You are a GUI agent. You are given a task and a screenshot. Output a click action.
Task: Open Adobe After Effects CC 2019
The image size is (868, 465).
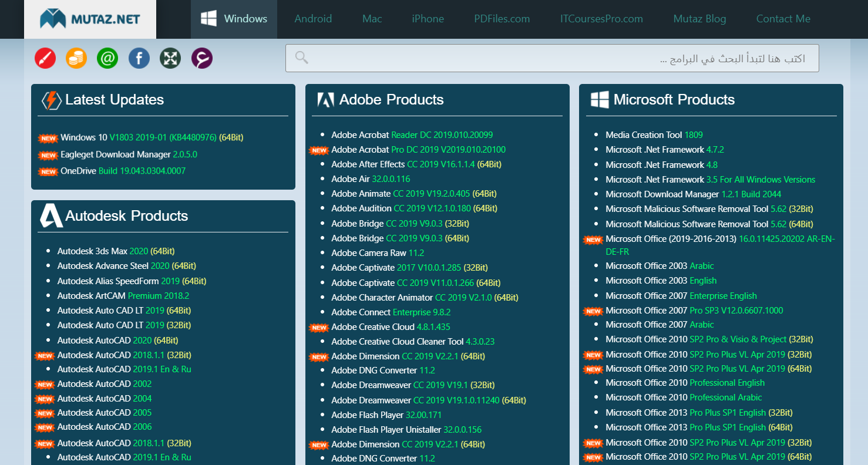[416, 164]
